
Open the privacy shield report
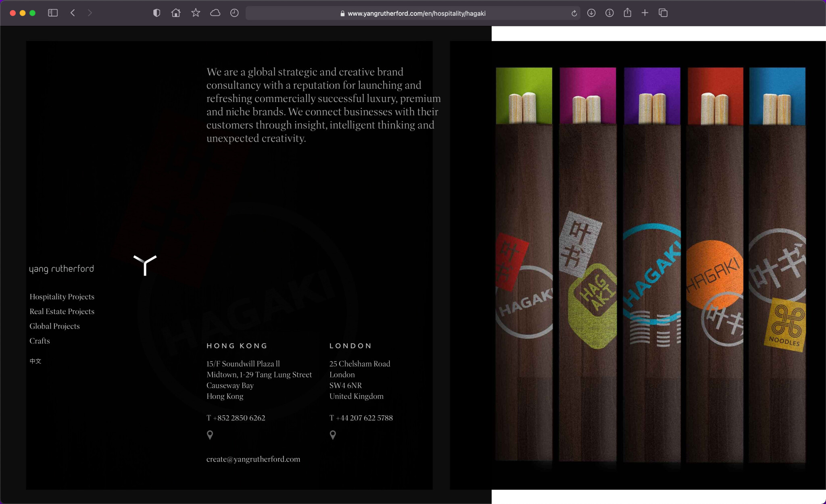click(x=156, y=13)
